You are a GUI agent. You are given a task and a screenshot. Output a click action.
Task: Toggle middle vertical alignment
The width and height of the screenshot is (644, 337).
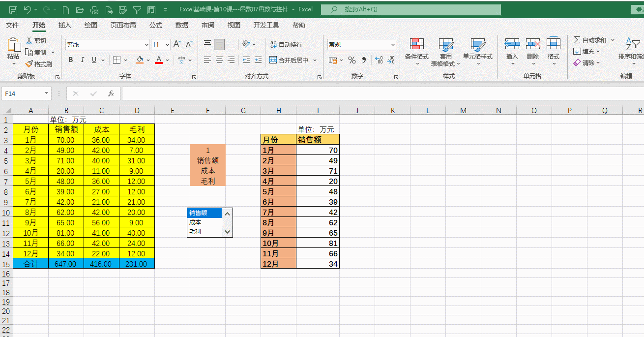pyautogui.click(x=219, y=44)
